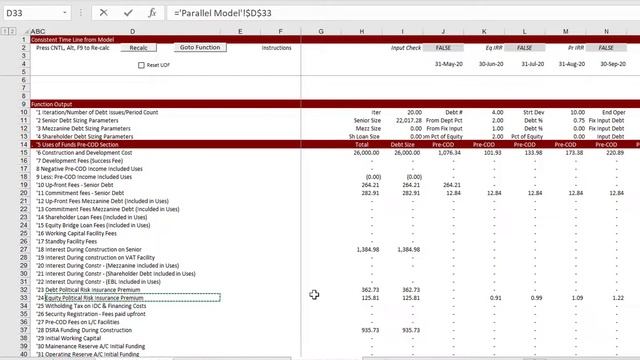Select column N header
Image resolution: width=640 pixels, height=360 pixels.
pyautogui.click(x=606, y=31)
